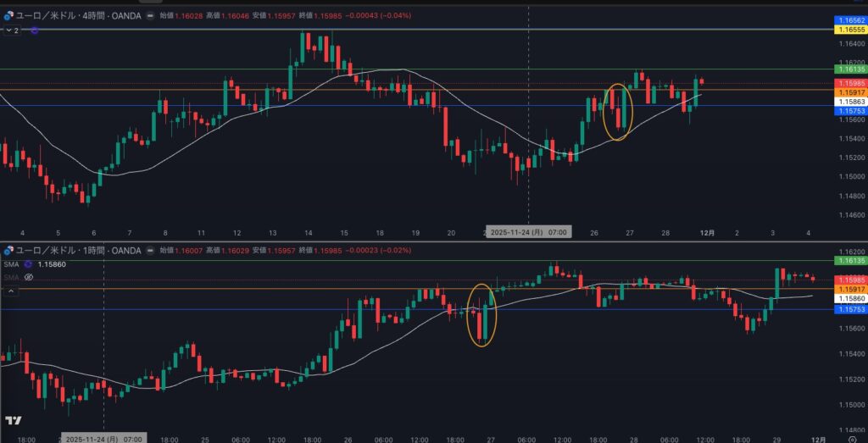Select the blue horizontal line in the 4-hour chart

pos(415,106)
